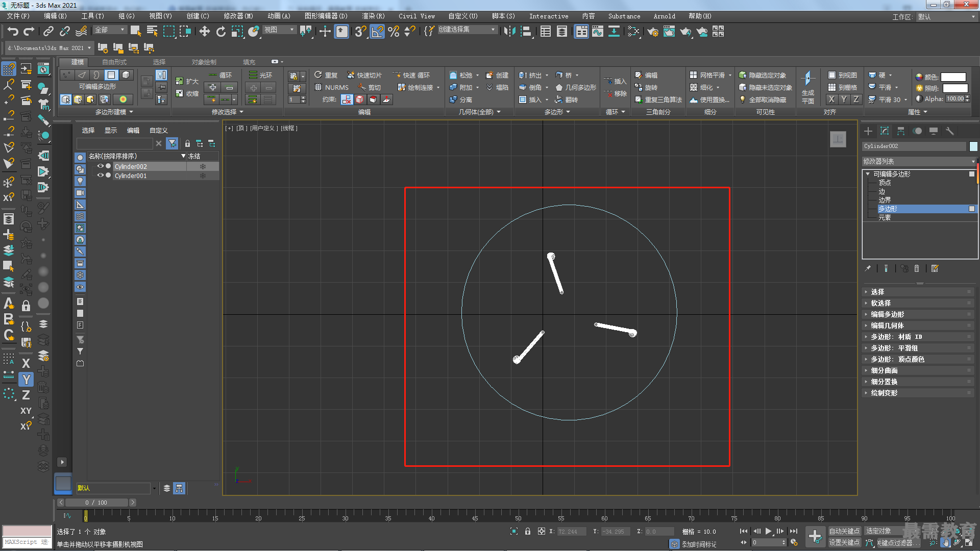The height and width of the screenshot is (551, 980).
Task: Click the Toggle Ribbon icon
Action: [x=581, y=32]
